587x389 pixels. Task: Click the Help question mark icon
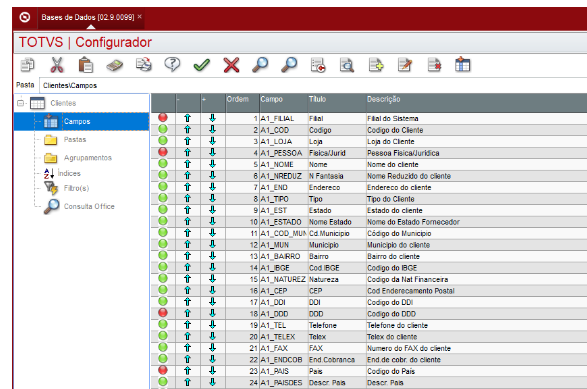pos(172,65)
